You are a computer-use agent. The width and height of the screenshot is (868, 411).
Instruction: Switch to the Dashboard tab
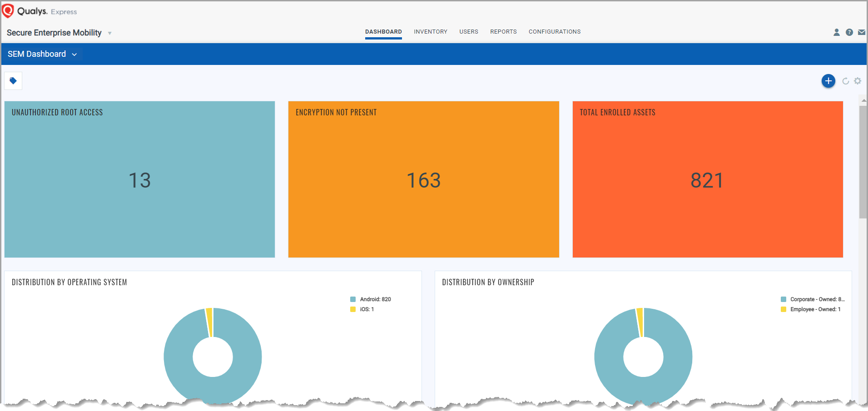(x=383, y=32)
